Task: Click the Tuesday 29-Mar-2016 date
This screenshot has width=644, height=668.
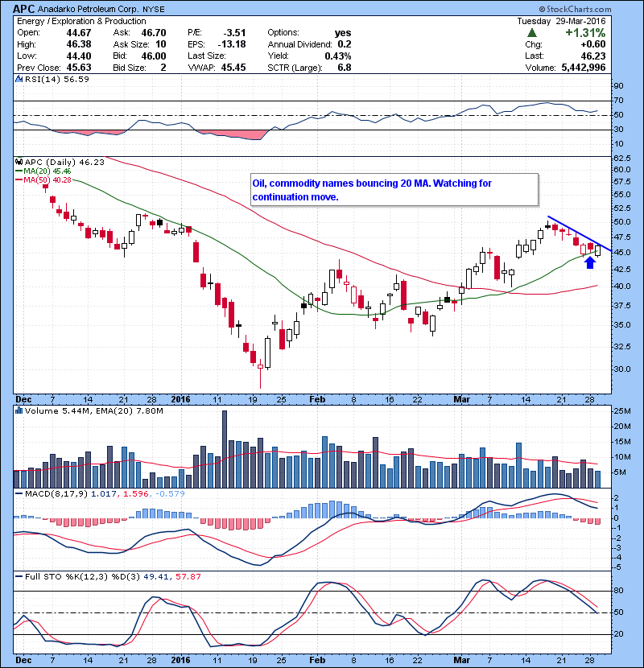Action: (561, 21)
